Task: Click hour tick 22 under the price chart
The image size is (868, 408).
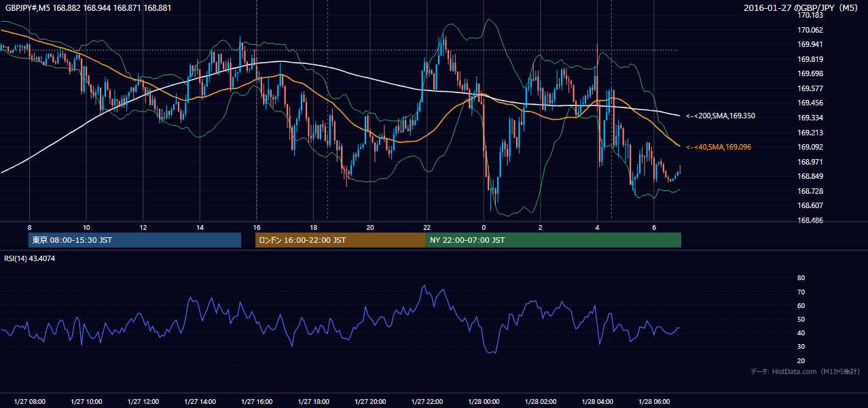Action: click(x=427, y=227)
